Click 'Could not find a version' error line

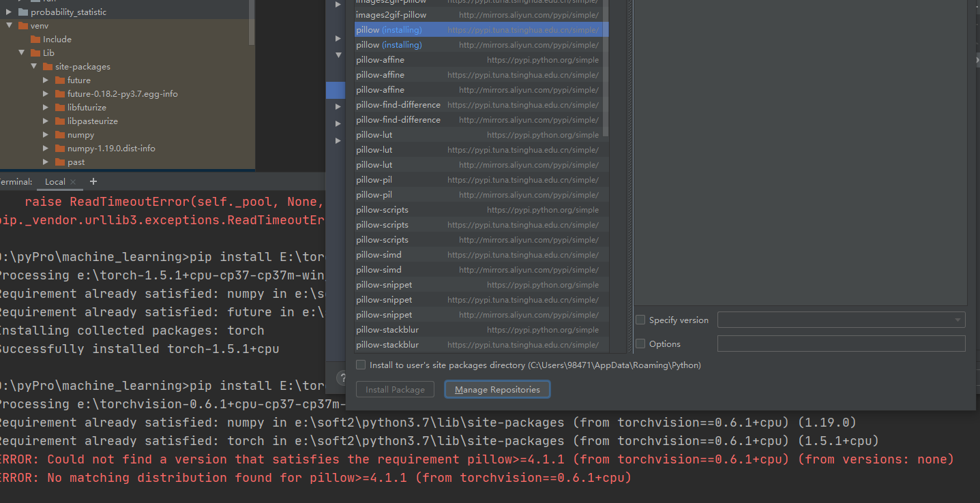[x=476, y=459]
